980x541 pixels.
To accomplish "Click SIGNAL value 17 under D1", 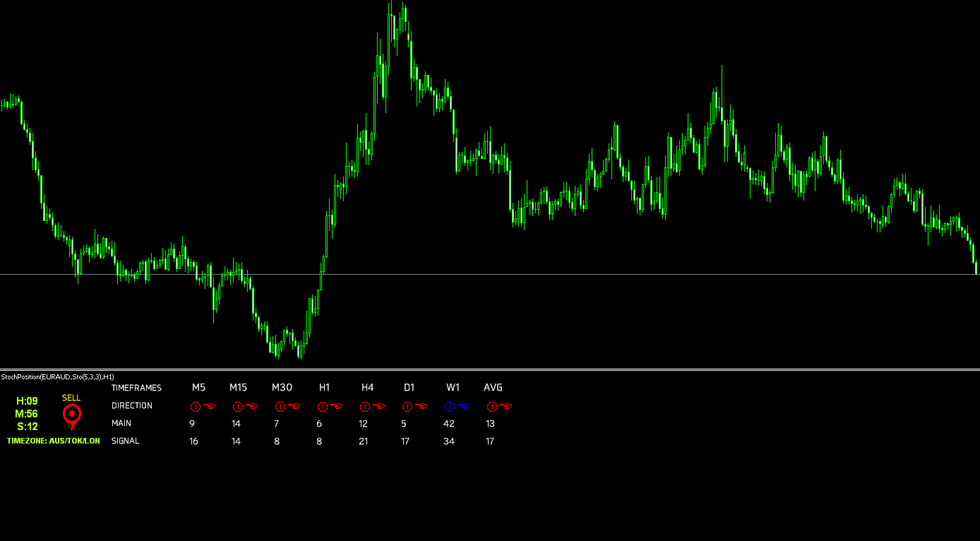I will pyautogui.click(x=405, y=441).
